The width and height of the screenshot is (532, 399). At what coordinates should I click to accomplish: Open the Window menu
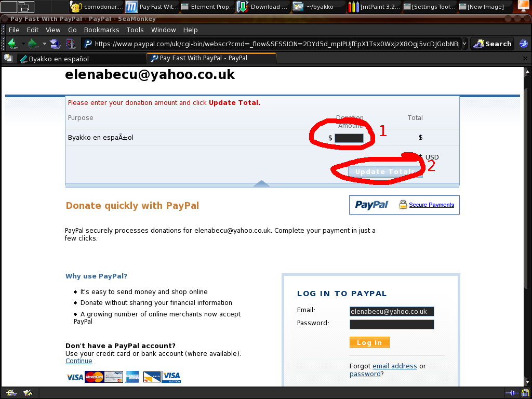tap(163, 30)
